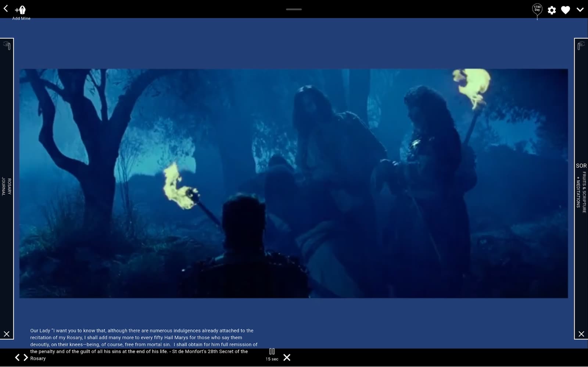Click the Gethsemane torch scene image
Viewport: 588px width, 367px height.
tap(294, 183)
